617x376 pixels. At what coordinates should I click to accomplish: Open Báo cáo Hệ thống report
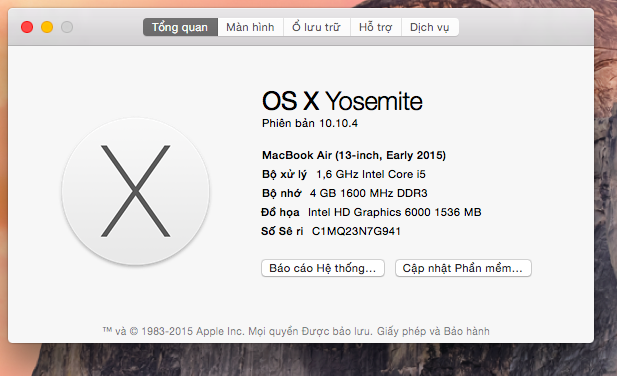pos(323,268)
